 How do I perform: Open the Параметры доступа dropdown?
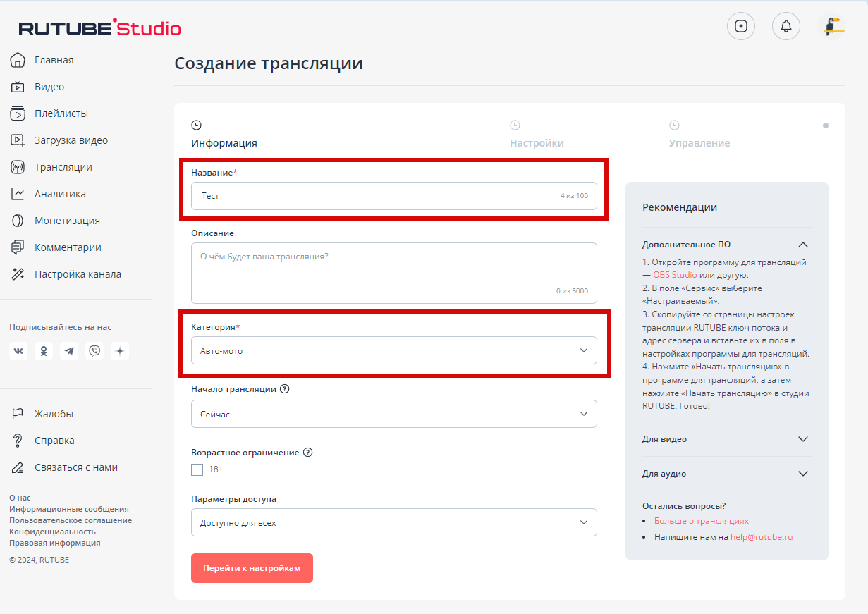394,522
